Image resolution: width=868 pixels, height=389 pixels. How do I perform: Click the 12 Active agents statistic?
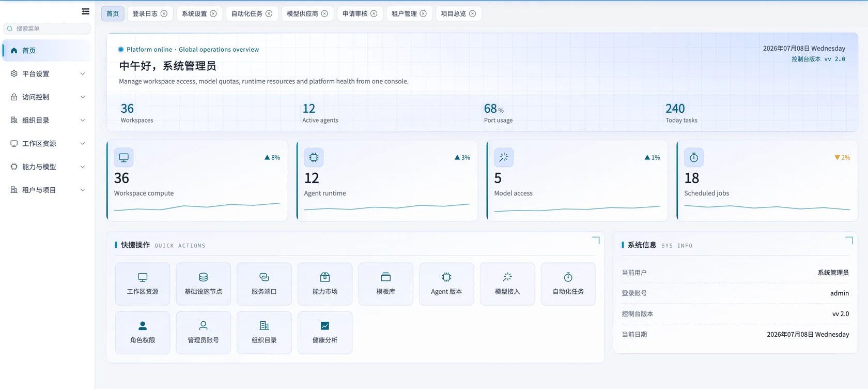coord(320,113)
